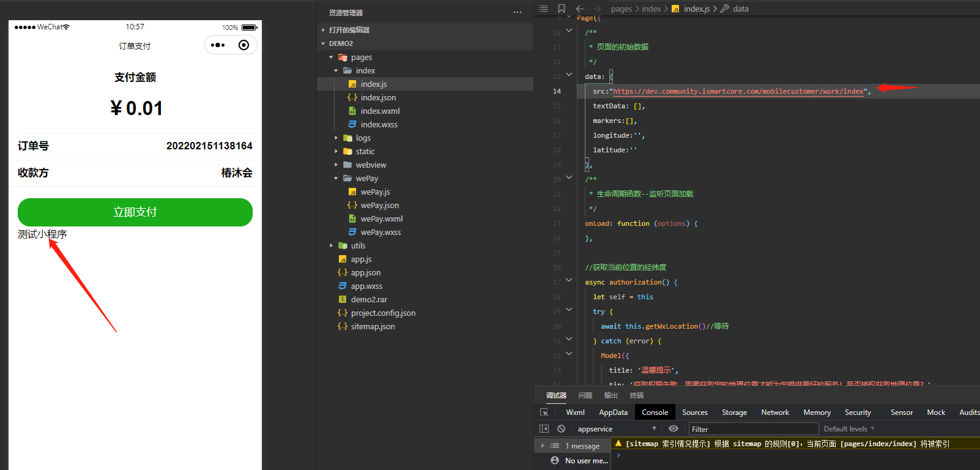This screenshot has width=980, height=470.
Task: Open the Sensor devtools tab
Action: (902, 412)
